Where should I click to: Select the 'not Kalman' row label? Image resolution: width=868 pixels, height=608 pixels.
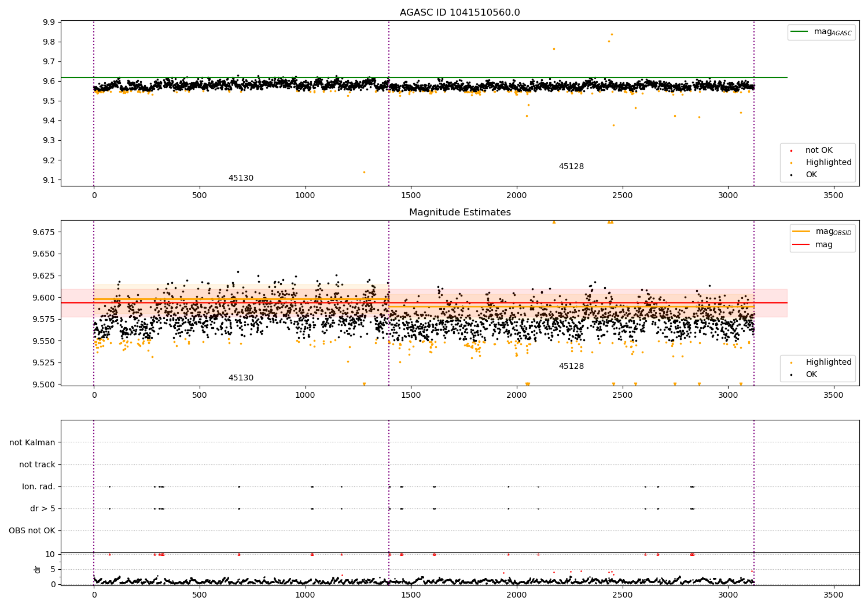[32, 443]
